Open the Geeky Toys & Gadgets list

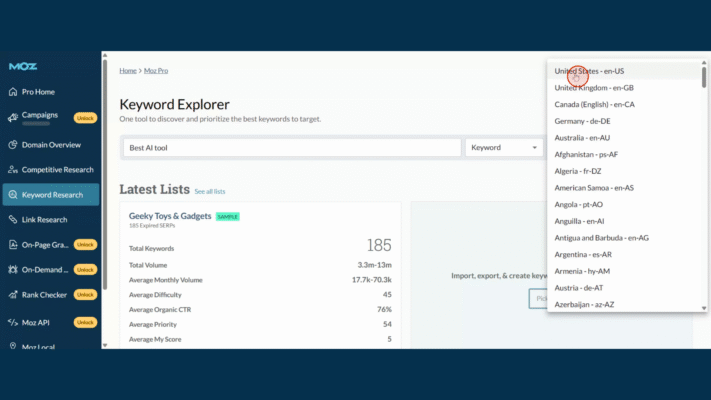[170, 216]
